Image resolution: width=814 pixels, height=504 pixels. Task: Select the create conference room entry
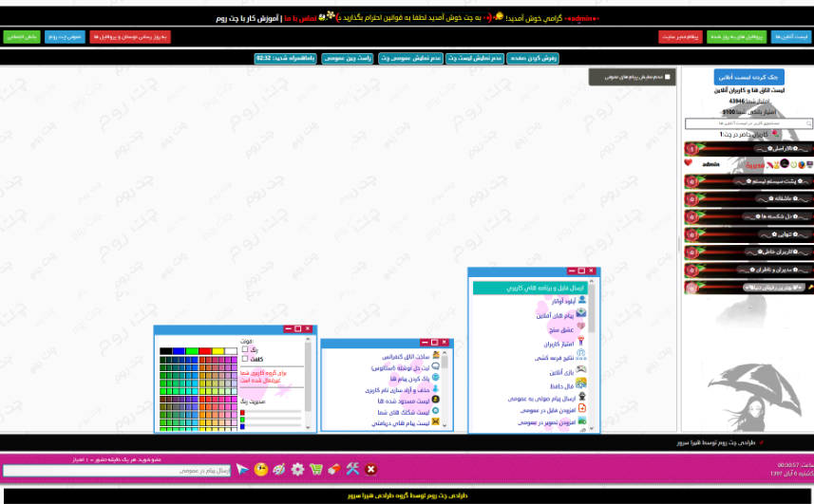point(406,357)
